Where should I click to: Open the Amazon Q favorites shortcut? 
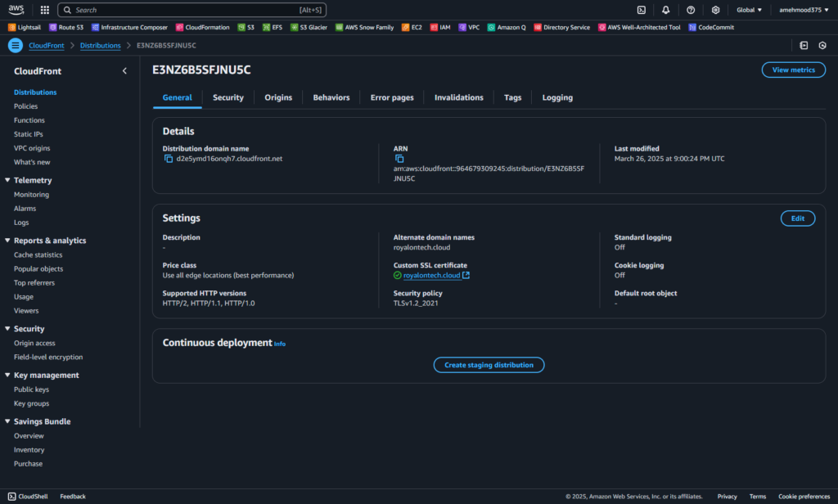pos(507,27)
